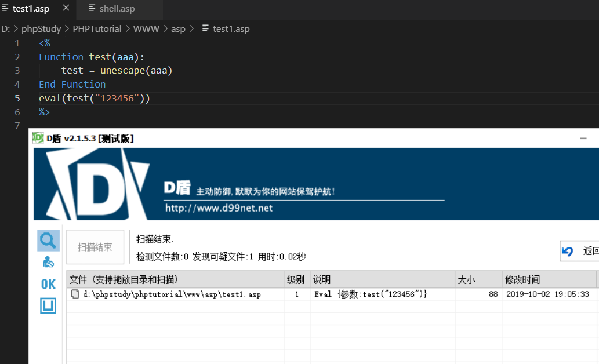Switch to the test1.asp editor tab
Image resolution: width=599 pixels, height=364 pixels.
pos(31,8)
